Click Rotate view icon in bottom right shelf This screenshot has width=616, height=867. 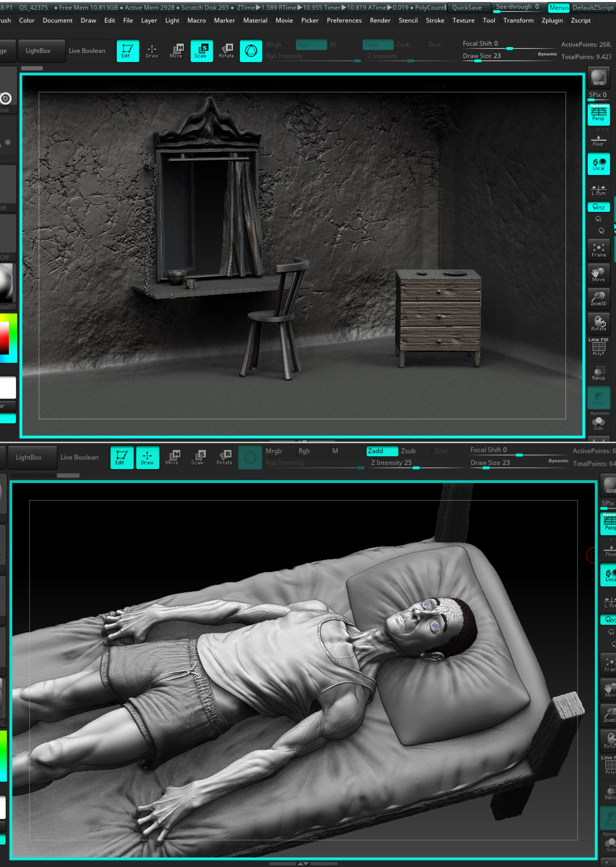[609, 741]
